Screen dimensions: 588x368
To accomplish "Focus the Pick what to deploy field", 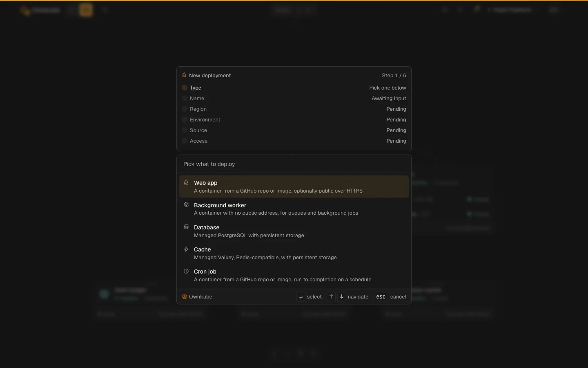I will point(294,164).
